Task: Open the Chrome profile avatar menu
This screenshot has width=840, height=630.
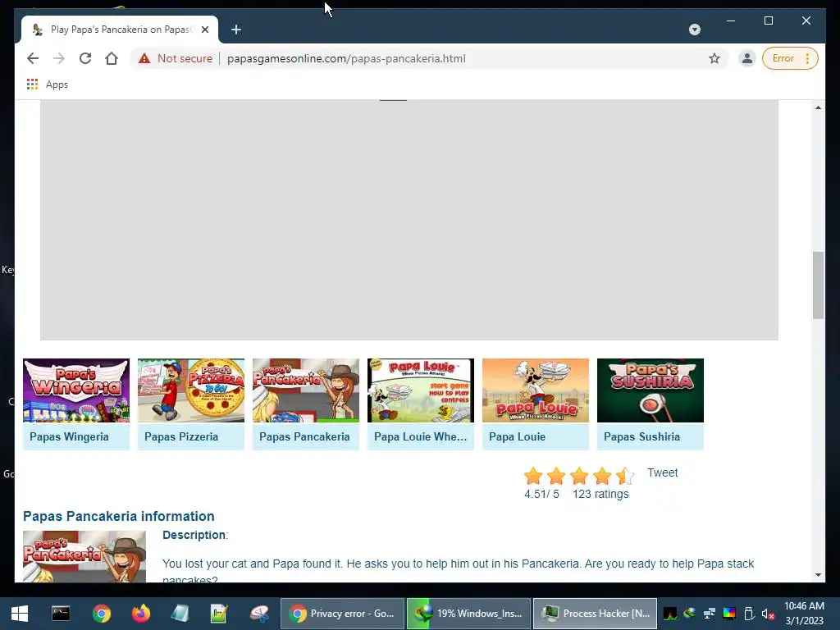Action: tap(746, 58)
